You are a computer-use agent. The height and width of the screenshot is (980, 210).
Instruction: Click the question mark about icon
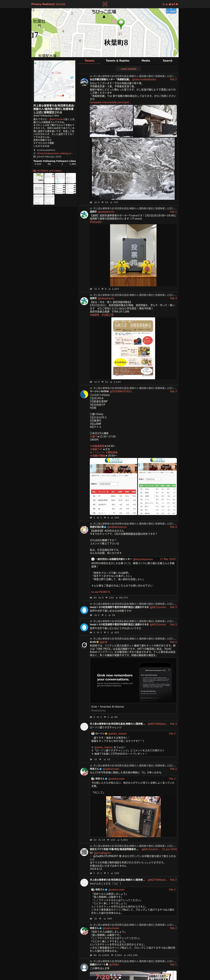click(x=174, y=4)
